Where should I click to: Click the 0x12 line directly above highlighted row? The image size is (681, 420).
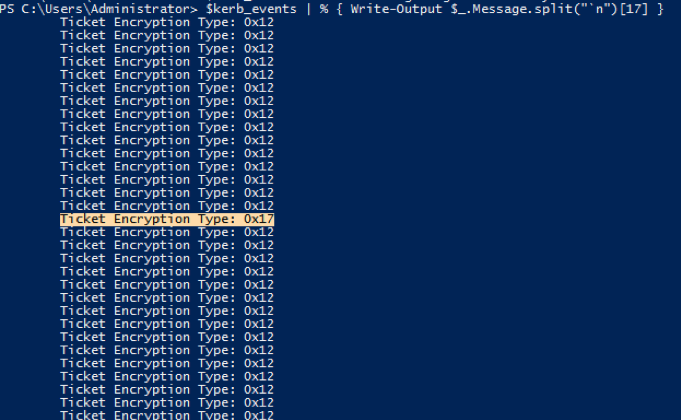click(x=167, y=206)
